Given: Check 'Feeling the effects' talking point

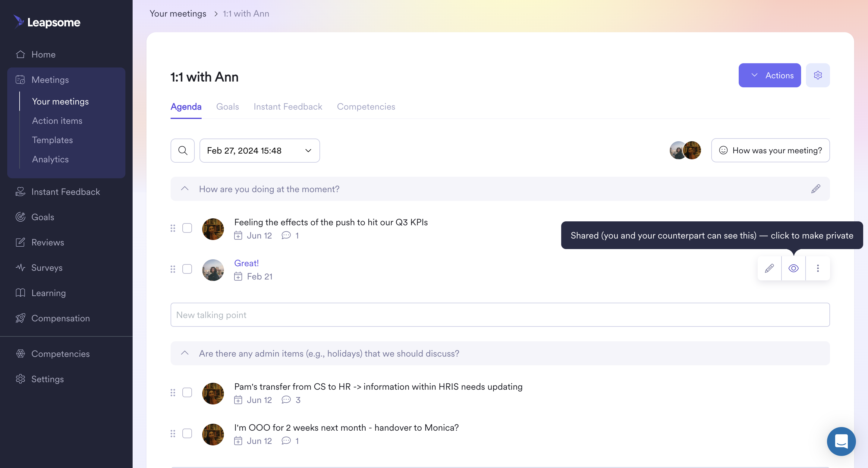Looking at the screenshot, I should 187,228.
